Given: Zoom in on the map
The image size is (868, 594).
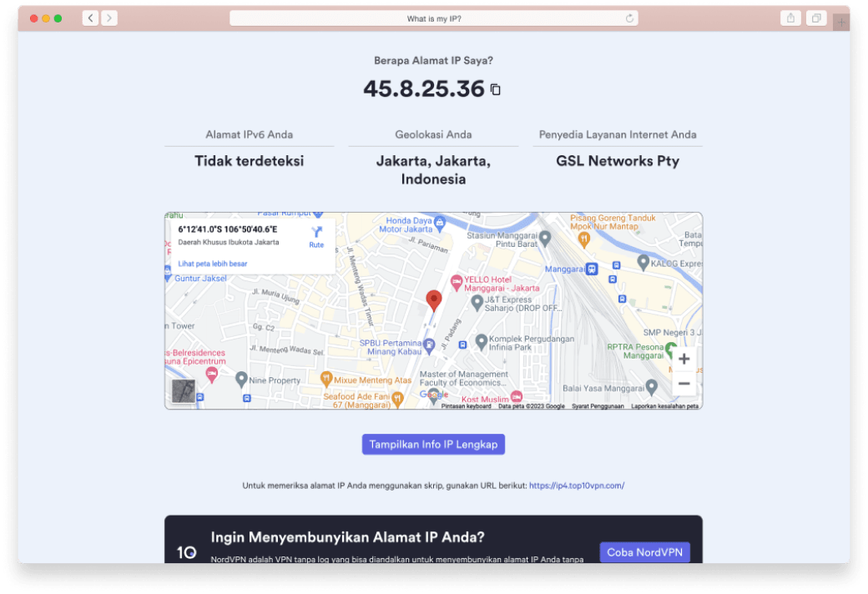Looking at the screenshot, I should (684, 359).
